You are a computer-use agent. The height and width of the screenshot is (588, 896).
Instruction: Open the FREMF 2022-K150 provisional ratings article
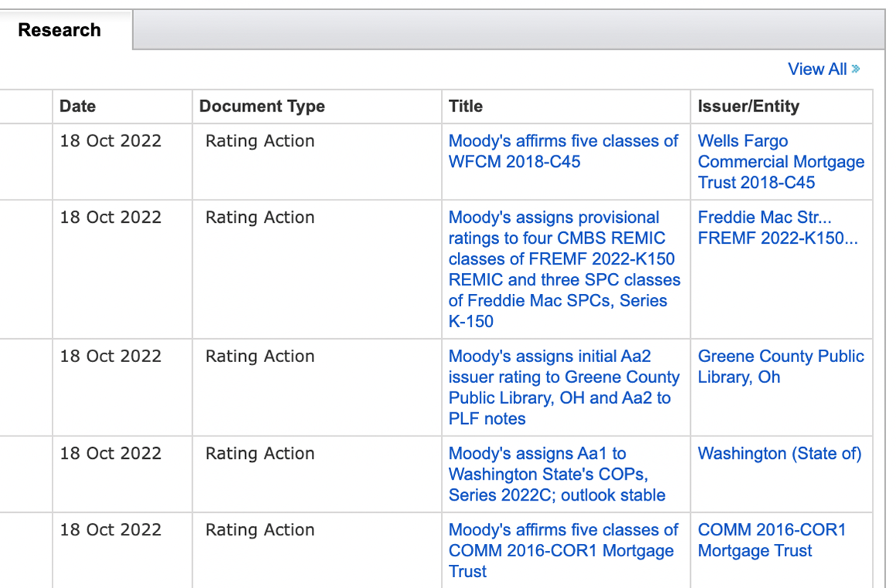click(x=564, y=269)
